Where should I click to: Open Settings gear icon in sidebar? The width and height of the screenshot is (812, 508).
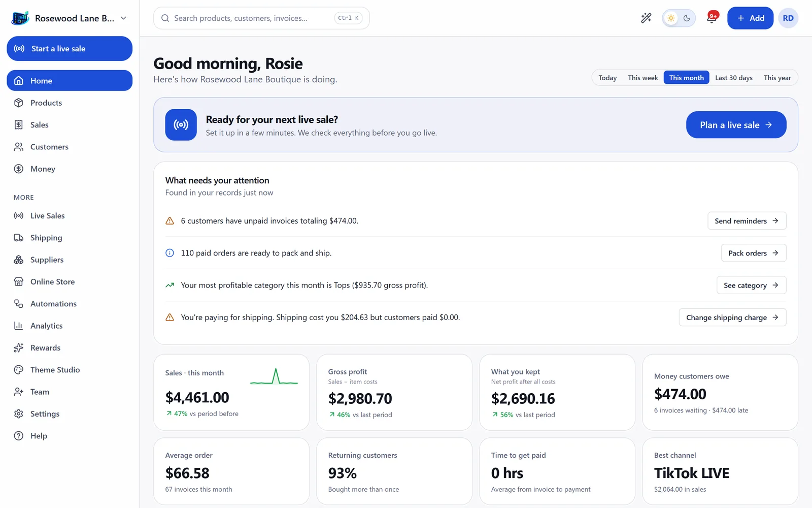click(x=19, y=414)
